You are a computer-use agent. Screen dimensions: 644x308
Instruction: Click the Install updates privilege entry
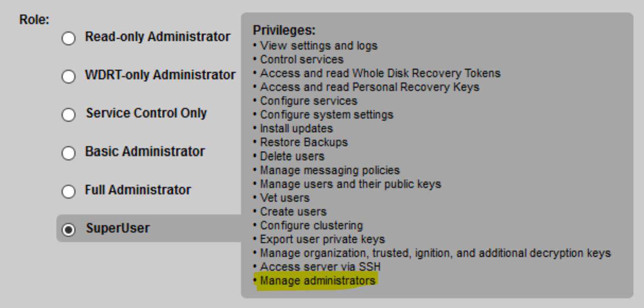(296, 128)
